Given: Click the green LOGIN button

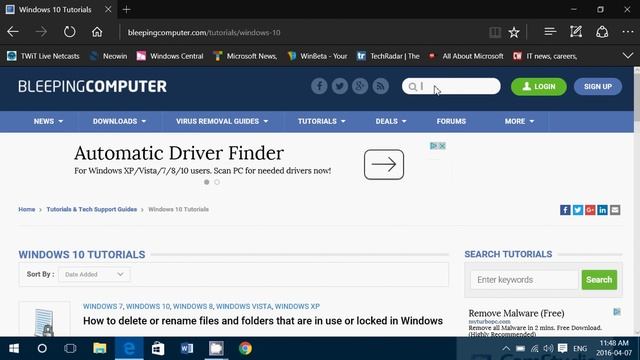Looking at the screenshot, I should coord(539,87).
